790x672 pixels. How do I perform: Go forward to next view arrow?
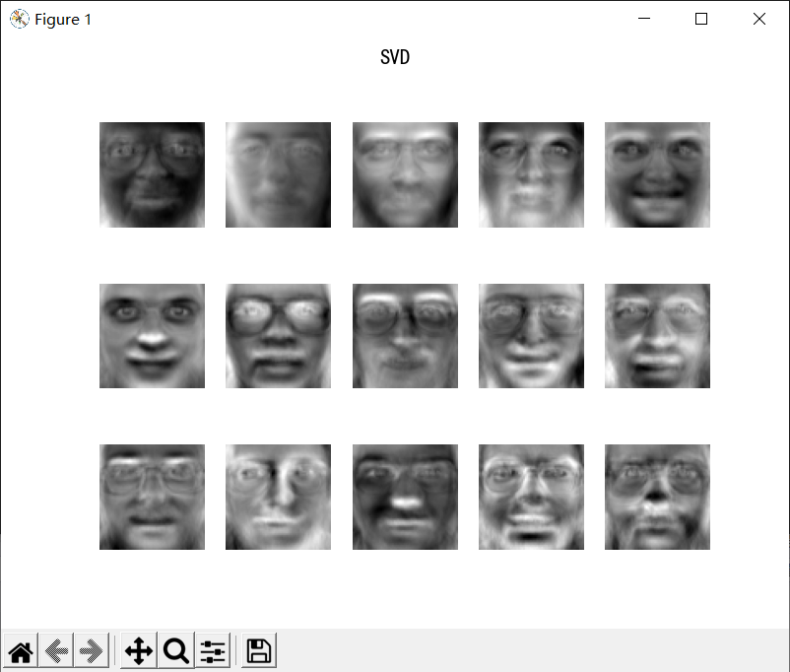pos(92,651)
